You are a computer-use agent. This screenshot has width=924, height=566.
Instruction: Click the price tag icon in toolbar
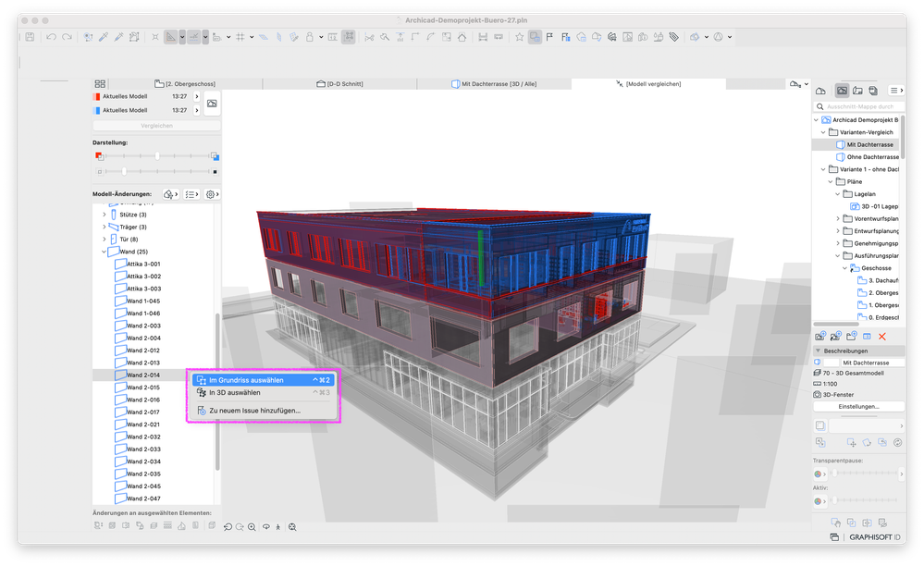point(674,37)
